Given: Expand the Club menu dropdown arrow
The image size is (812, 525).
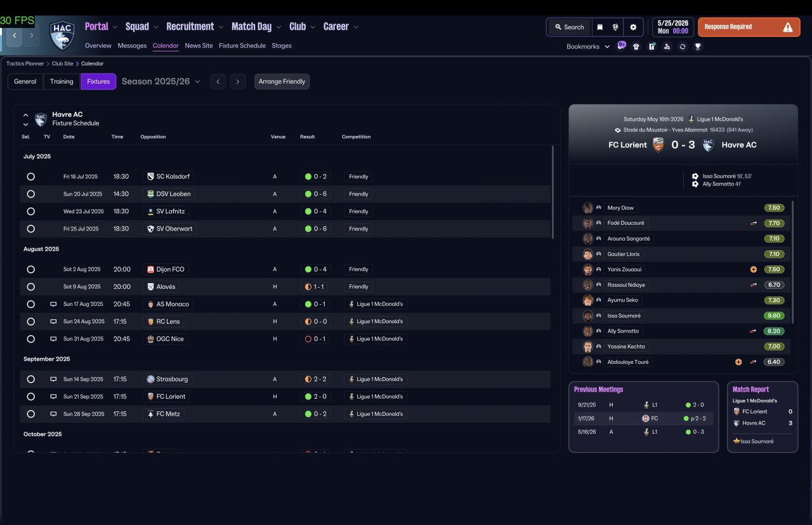Looking at the screenshot, I should click(x=312, y=27).
